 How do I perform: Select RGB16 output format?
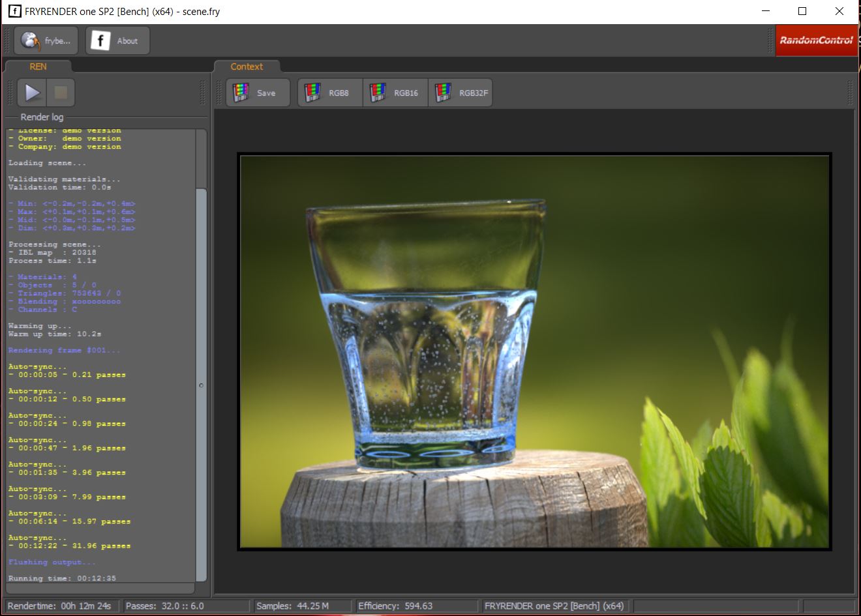click(395, 93)
